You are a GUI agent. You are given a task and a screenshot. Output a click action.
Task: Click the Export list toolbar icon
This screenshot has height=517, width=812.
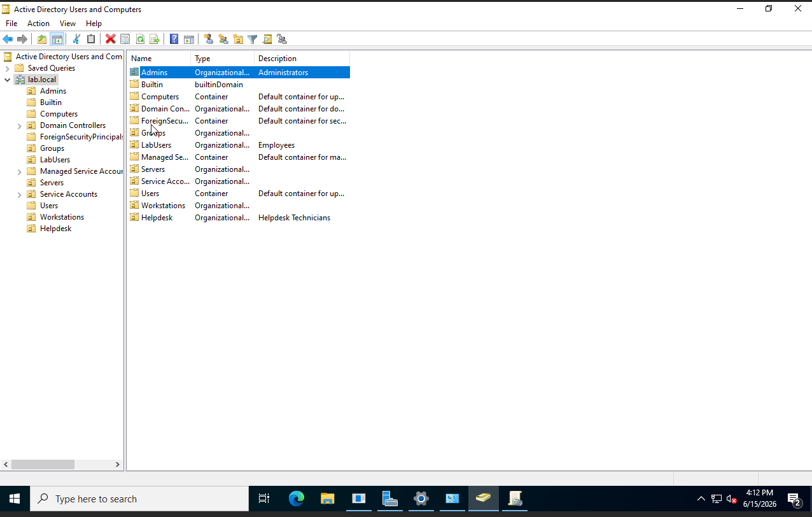click(155, 39)
